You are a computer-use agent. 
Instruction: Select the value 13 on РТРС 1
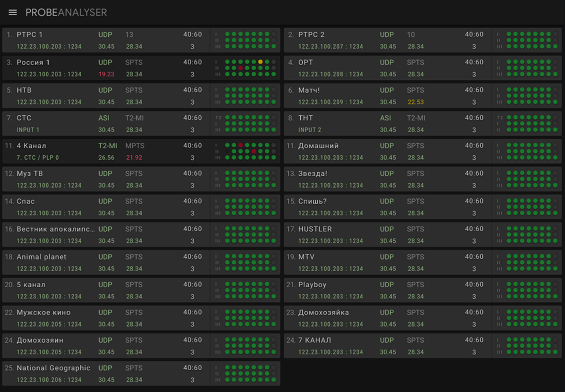[x=130, y=34]
